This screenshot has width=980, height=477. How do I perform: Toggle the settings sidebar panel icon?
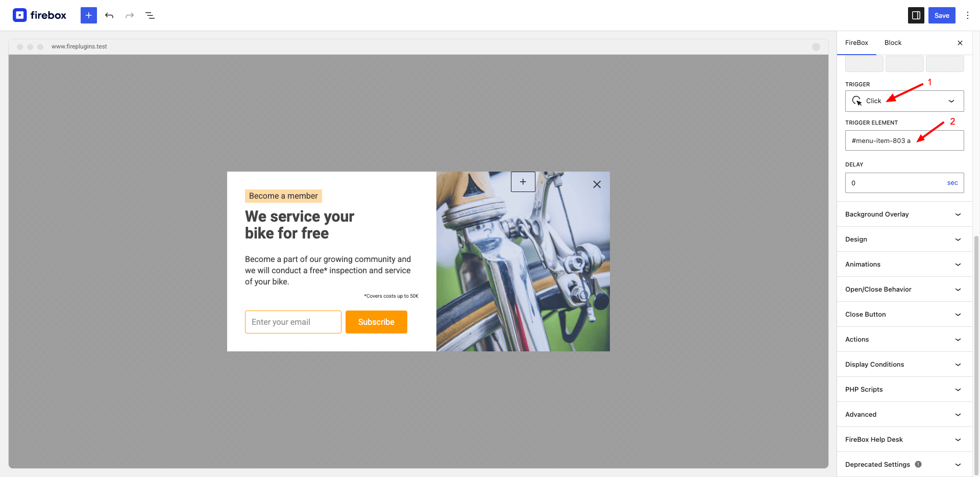pyautogui.click(x=916, y=15)
